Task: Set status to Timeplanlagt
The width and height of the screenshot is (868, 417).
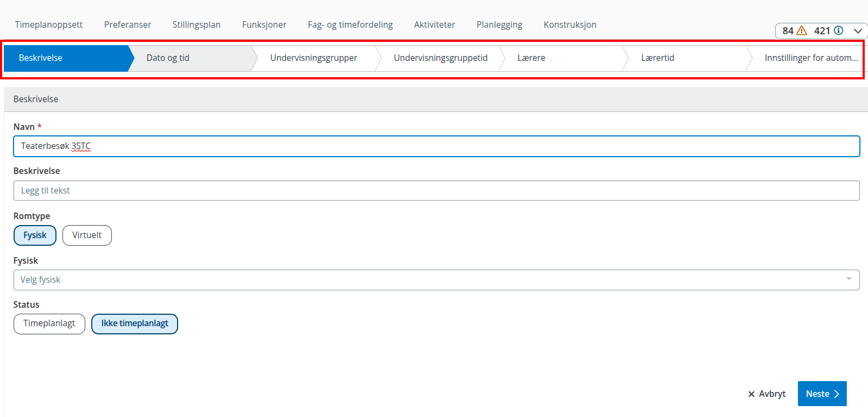Action: point(49,323)
